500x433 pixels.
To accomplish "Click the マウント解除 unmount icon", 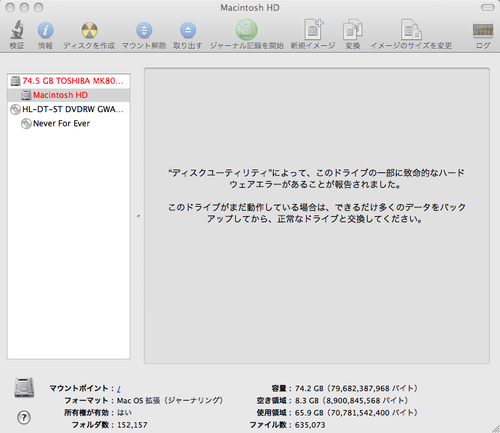I will click(144, 30).
